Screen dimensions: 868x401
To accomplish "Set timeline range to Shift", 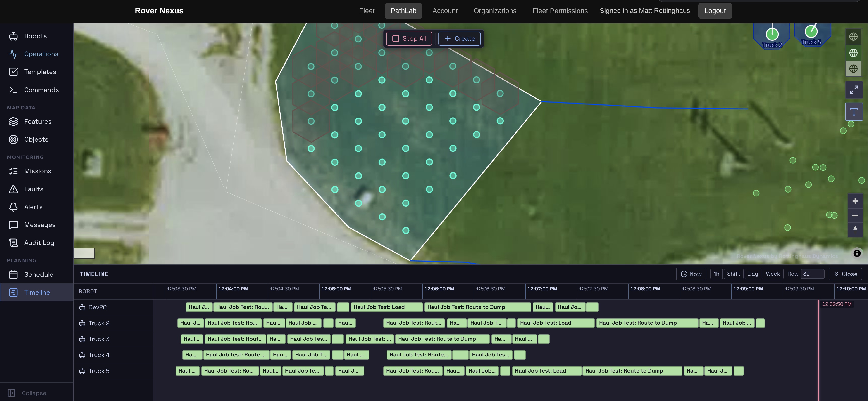I will coord(733,274).
